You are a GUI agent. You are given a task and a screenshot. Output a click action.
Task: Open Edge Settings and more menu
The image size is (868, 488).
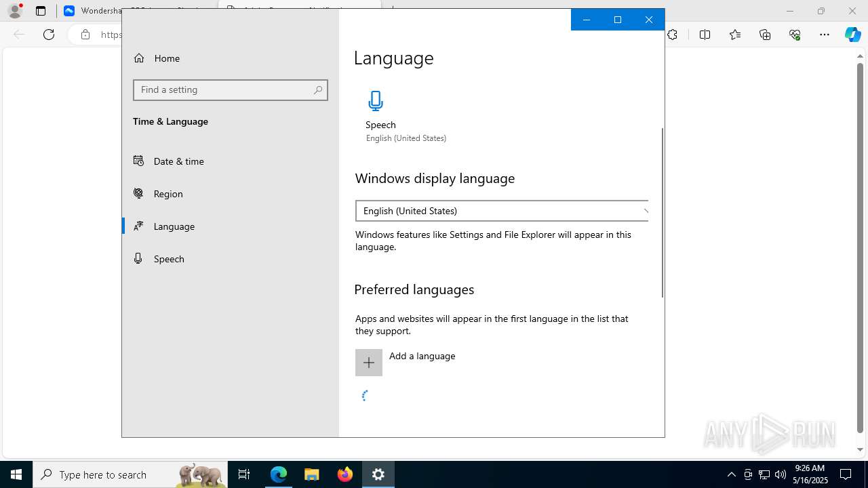825,35
